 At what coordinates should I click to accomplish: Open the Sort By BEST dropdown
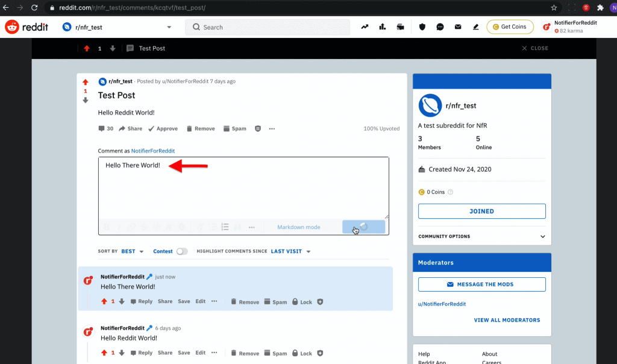tap(132, 251)
